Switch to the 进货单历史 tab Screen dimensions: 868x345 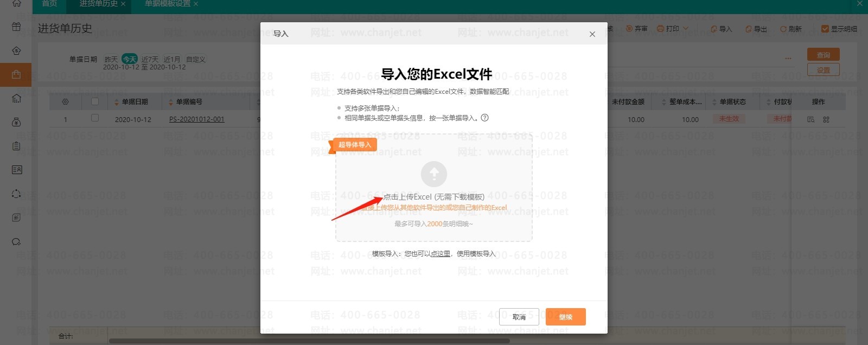(98, 4)
